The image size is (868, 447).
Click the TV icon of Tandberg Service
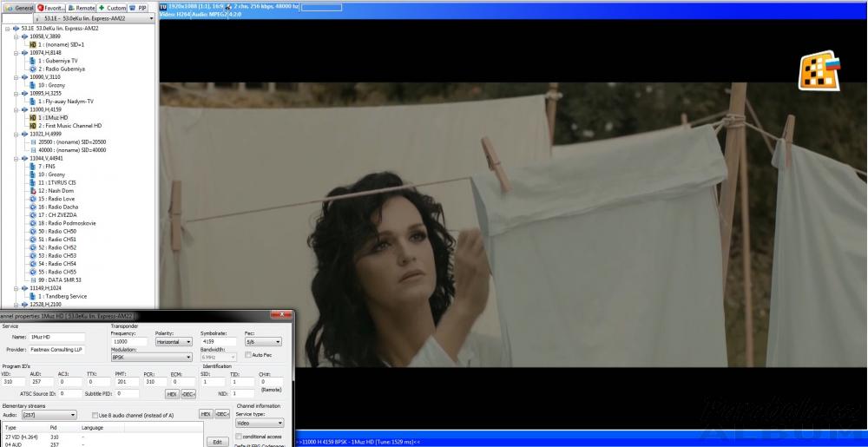pos(33,297)
